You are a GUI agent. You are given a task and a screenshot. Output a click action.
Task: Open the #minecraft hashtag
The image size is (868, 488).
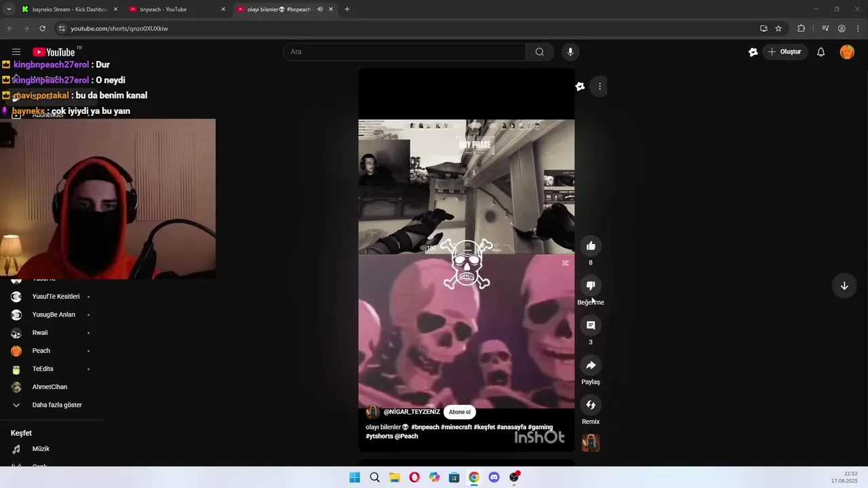tap(456, 428)
